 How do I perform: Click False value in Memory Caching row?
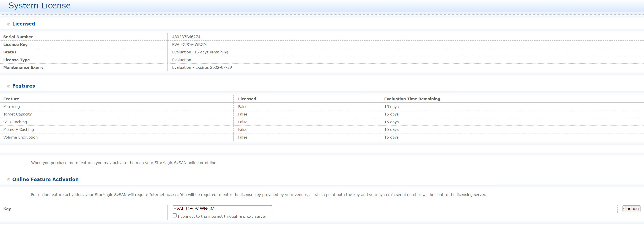[x=243, y=129]
